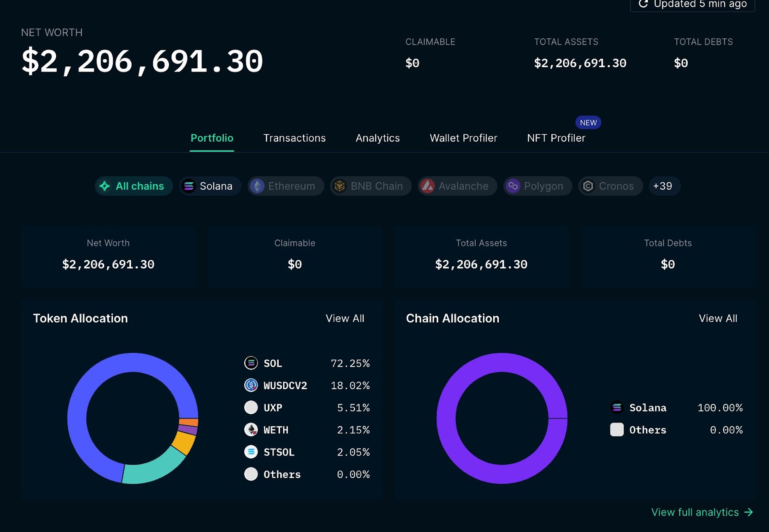This screenshot has height=532, width=769.
Task: Click the Ethereum logo icon
Action: tap(257, 186)
